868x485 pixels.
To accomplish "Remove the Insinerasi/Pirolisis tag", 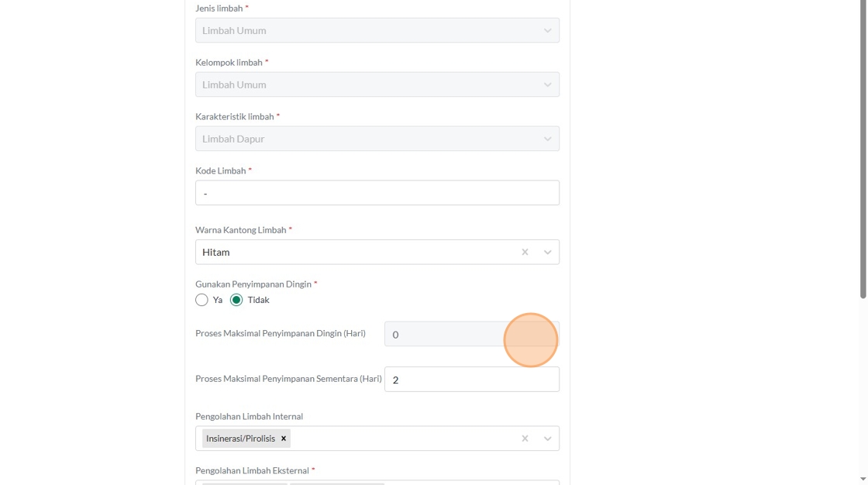I will click(284, 439).
